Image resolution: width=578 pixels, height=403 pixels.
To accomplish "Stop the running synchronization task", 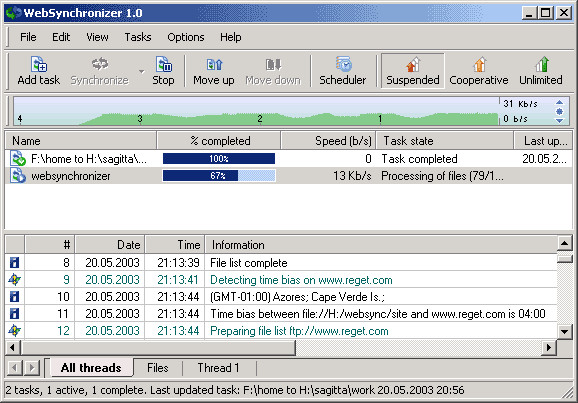I will pos(163,71).
